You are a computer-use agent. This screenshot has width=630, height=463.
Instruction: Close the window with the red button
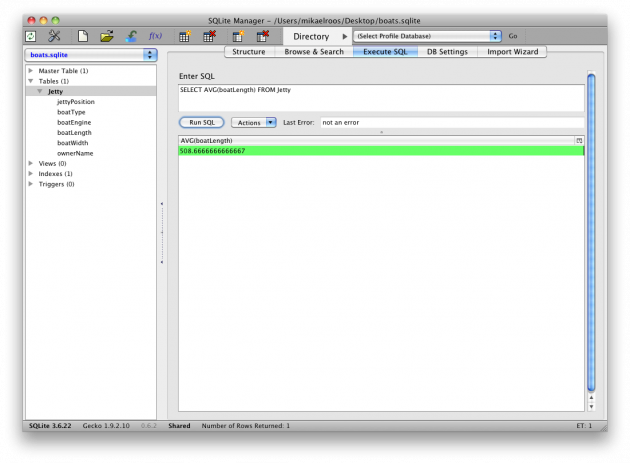click(x=31, y=20)
